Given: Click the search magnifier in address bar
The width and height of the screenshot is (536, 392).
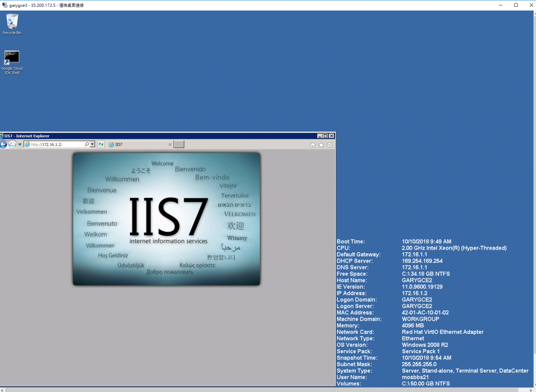Looking at the screenshot, I should (x=87, y=144).
